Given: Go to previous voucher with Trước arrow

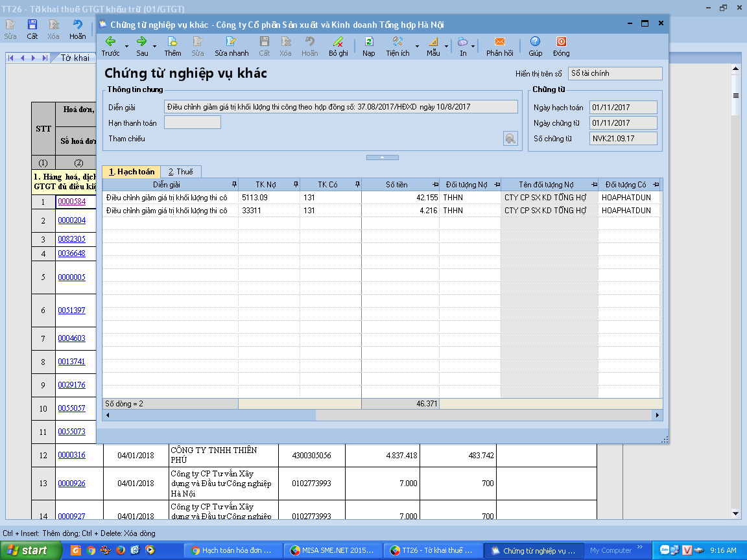Looking at the screenshot, I should tap(110, 46).
